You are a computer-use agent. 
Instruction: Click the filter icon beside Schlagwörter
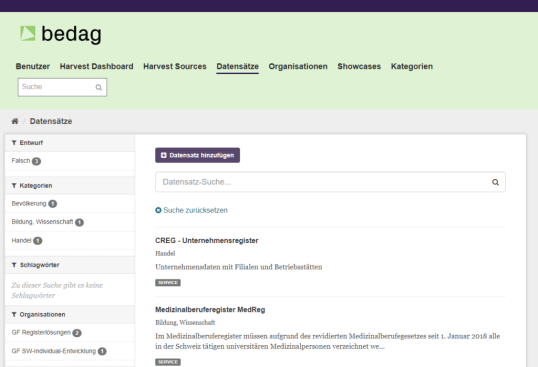pos(14,265)
